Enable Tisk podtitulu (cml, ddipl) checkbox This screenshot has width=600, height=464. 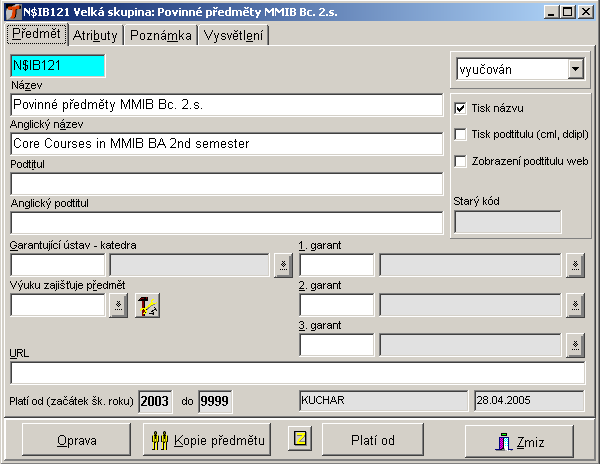(461, 134)
